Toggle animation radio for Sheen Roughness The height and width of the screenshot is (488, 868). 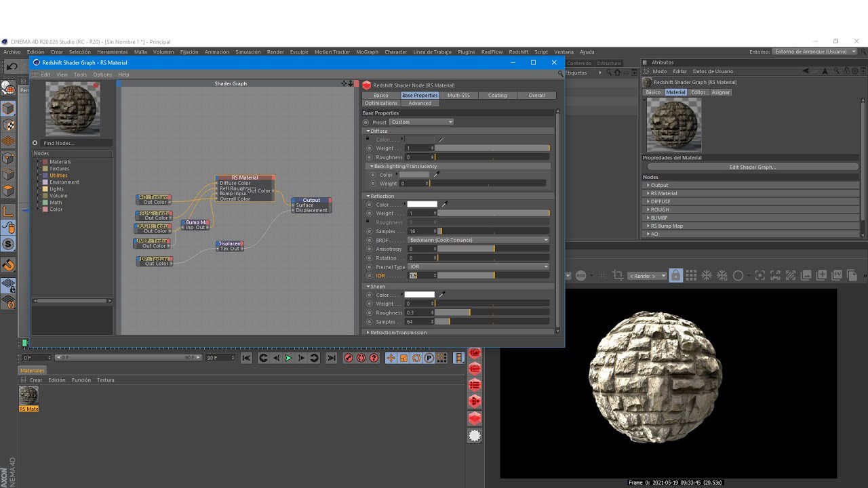pos(370,312)
